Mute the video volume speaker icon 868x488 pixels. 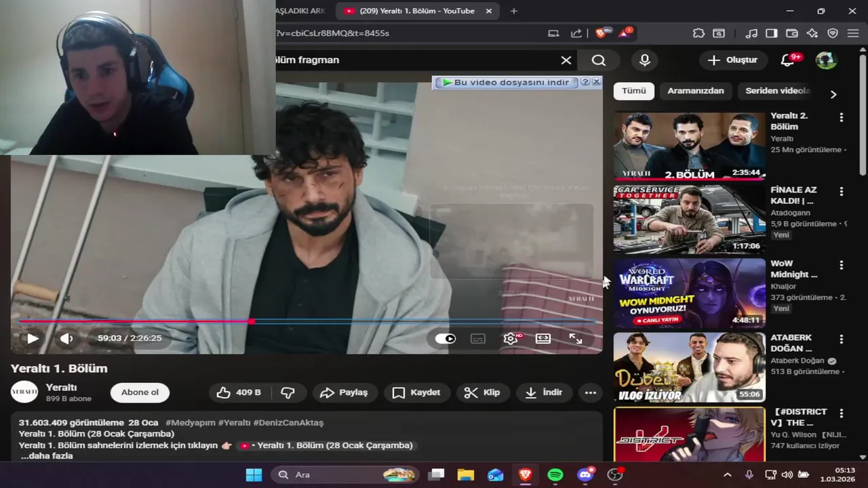(66, 338)
